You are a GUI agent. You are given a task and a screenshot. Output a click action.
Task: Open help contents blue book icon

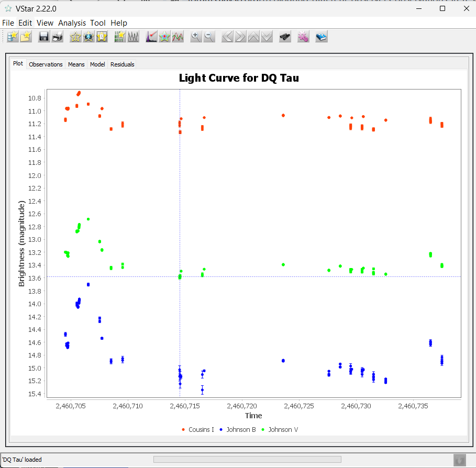pos(322,37)
